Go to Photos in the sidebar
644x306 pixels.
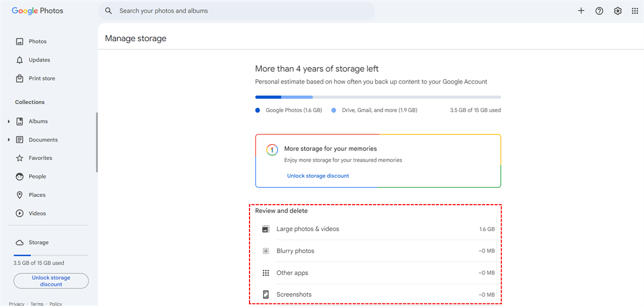(x=37, y=41)
